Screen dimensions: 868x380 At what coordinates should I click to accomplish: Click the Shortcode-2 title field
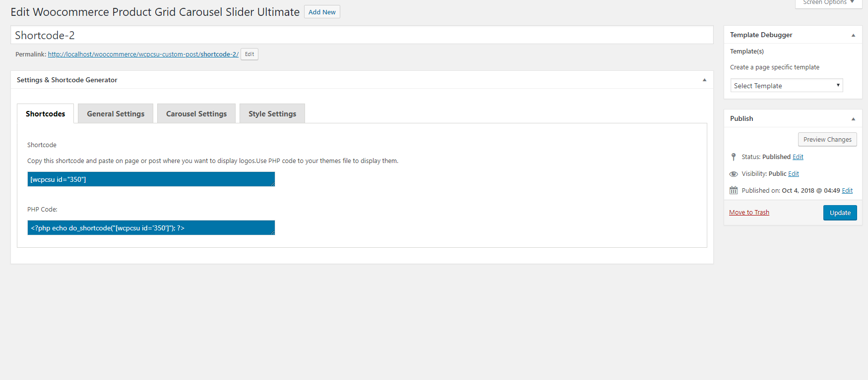pyautogui.click(x=362, y=35)
